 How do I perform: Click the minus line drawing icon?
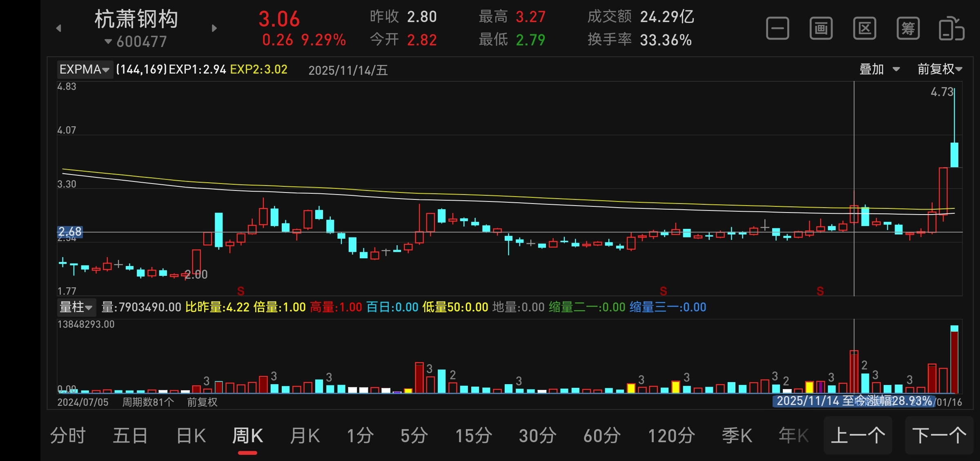pyautogui.click(x=777, y=29)
